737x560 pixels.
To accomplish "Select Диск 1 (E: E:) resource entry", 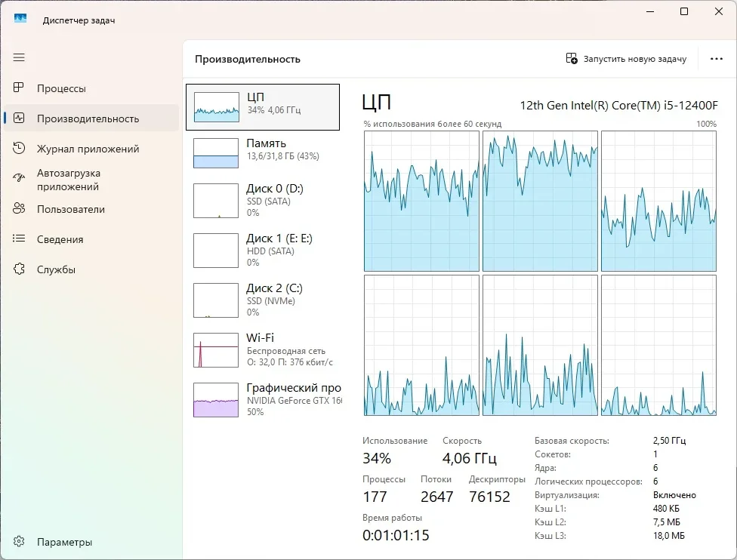I will tap(263, 251).
